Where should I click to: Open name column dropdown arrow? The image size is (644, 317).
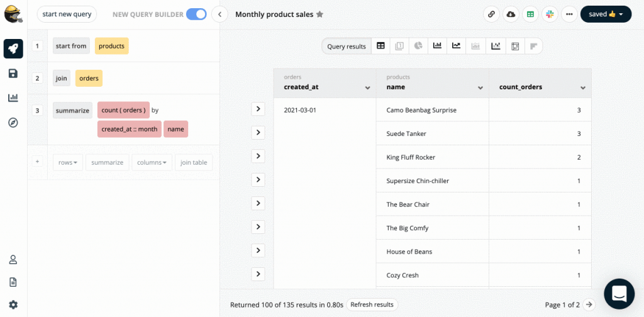click(x=480, y=88)
